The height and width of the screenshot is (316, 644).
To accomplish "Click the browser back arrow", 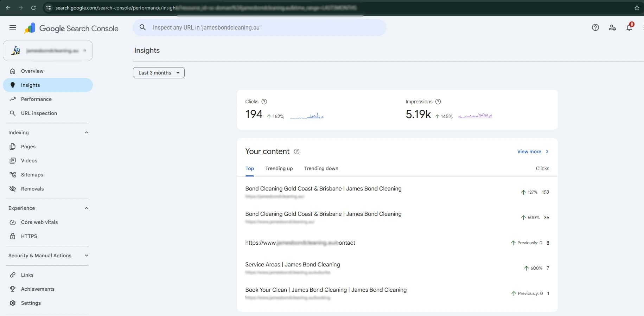I will 8,8.
